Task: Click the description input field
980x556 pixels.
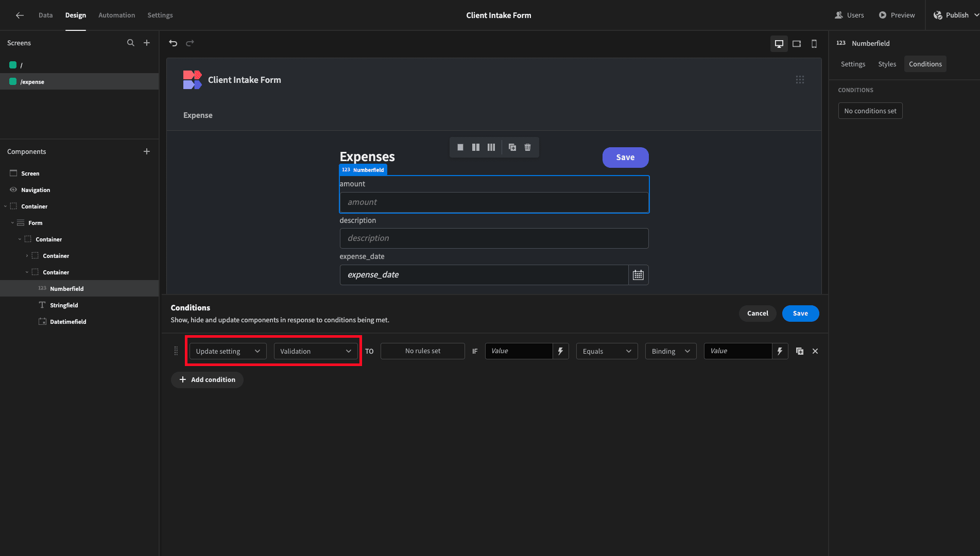Action: [494, 238]
